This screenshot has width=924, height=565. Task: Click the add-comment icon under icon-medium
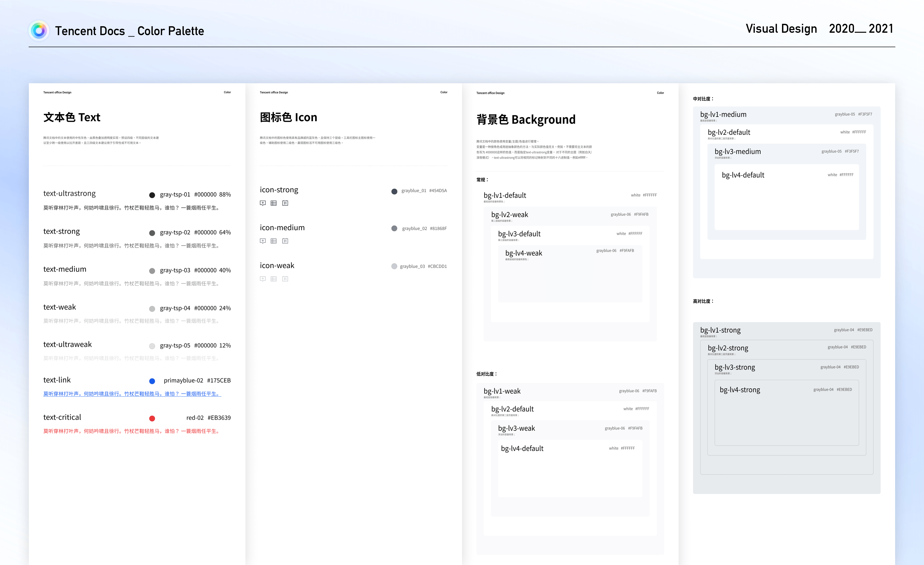[x=263, y=241]
